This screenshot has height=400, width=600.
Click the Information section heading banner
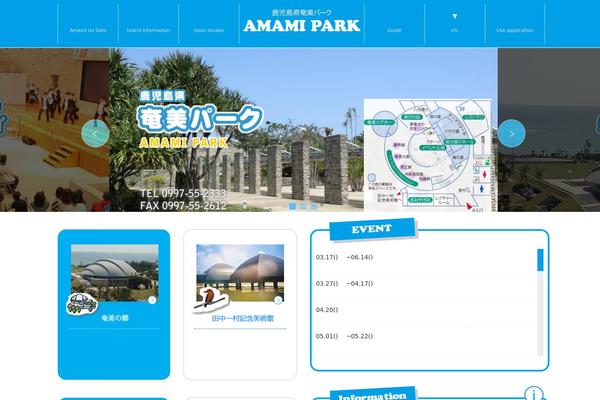tap(372, 395)
